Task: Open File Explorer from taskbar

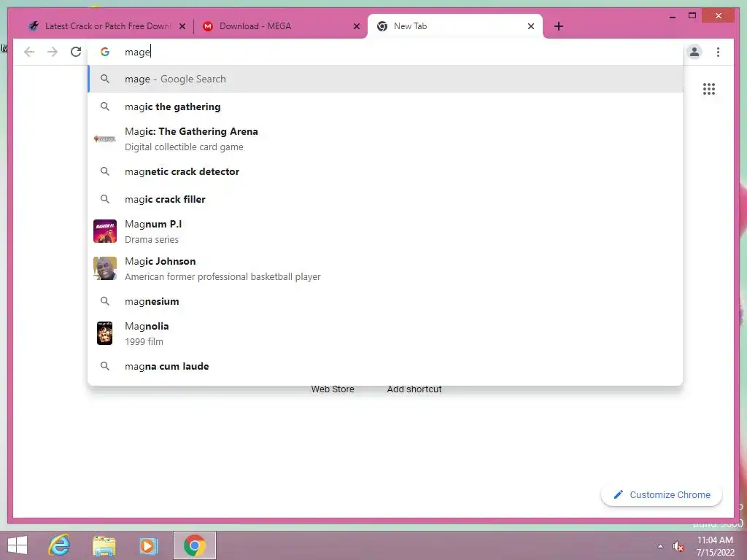Action: coord(104,545)
